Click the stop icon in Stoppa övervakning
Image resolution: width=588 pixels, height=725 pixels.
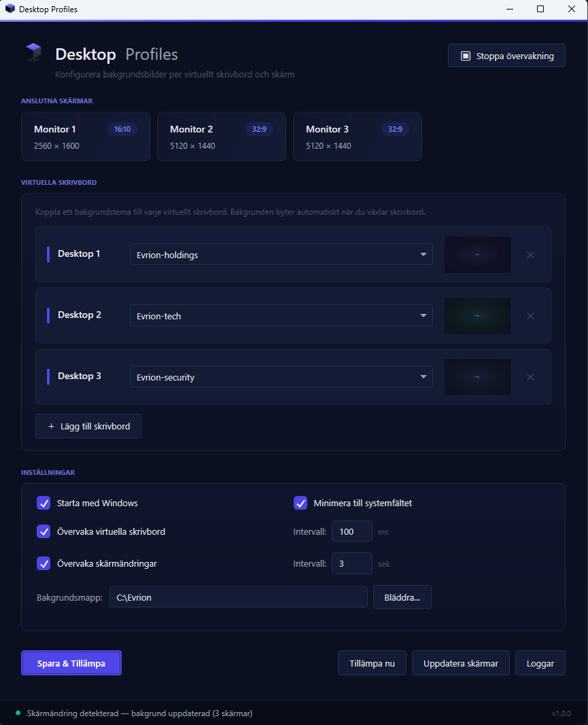pos(466,56)
